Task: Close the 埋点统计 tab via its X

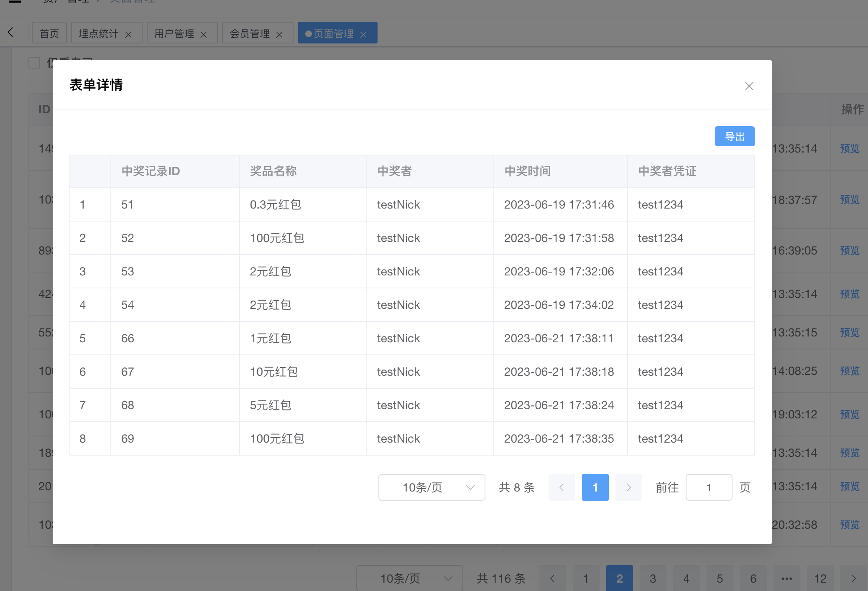Action: click(128, 35)
